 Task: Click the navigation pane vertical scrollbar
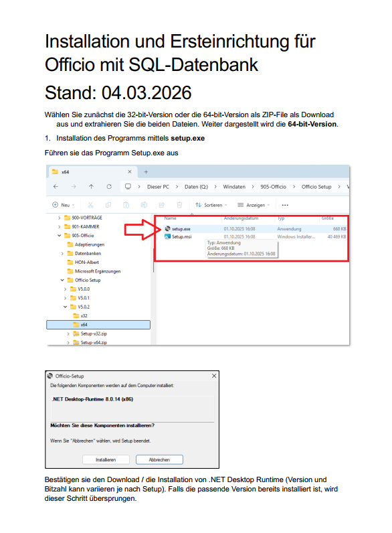[153, 260]
